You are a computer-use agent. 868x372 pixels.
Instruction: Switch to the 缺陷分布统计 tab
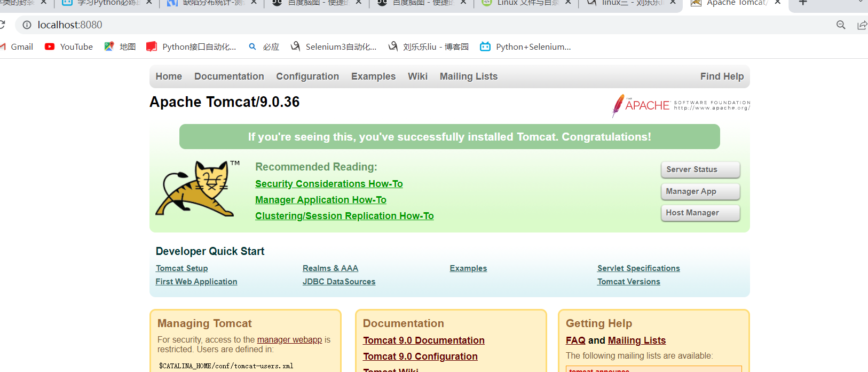click(x=212, y=3)
